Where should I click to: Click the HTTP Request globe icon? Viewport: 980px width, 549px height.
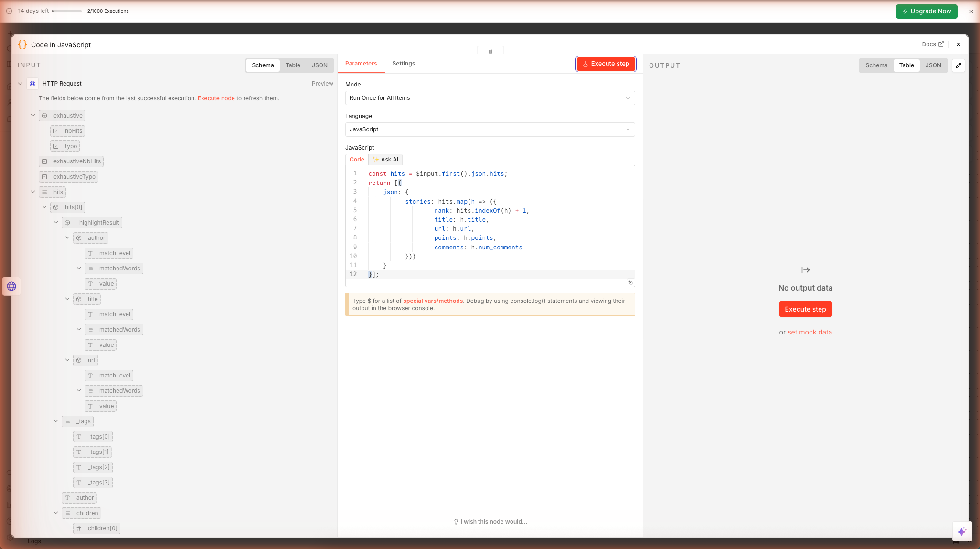tap(32, 84)
